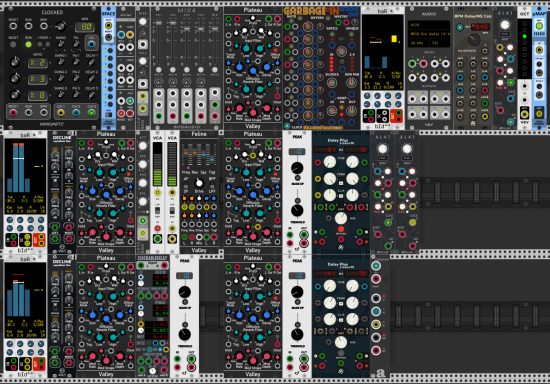Mute the master channel on MIX4
Image resolution: width=550 pixels, height=384 pixels.
tap(215, 70)
